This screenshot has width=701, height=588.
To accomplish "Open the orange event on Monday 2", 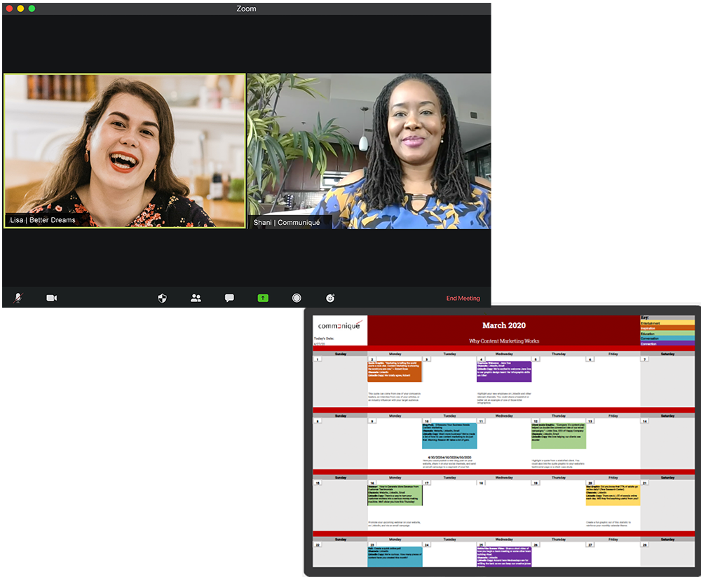I will 394,371.
